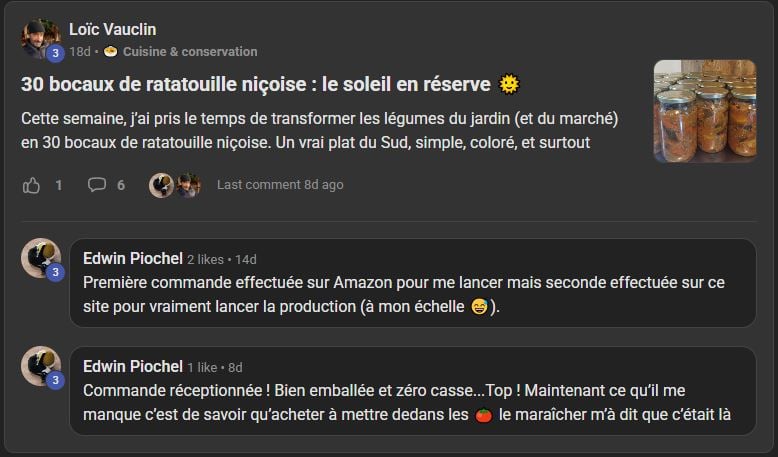Click the speech bubble comment icon
778x457 pixels.
click(97, 185)
